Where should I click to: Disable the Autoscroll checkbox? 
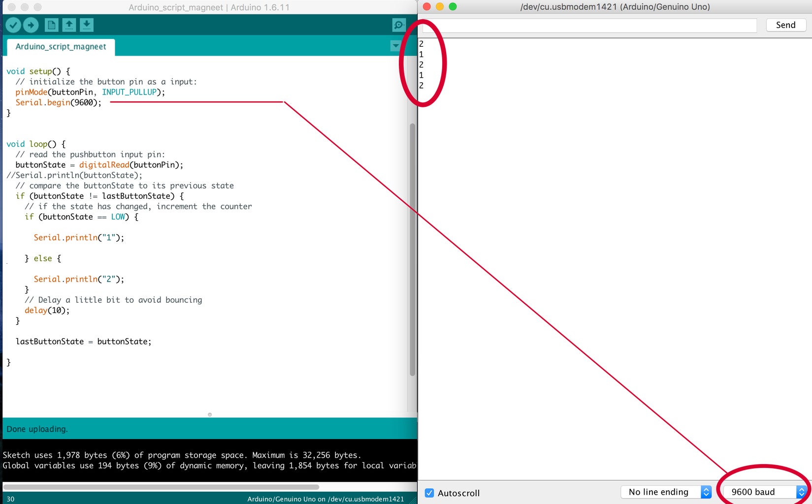pos(430,493)
